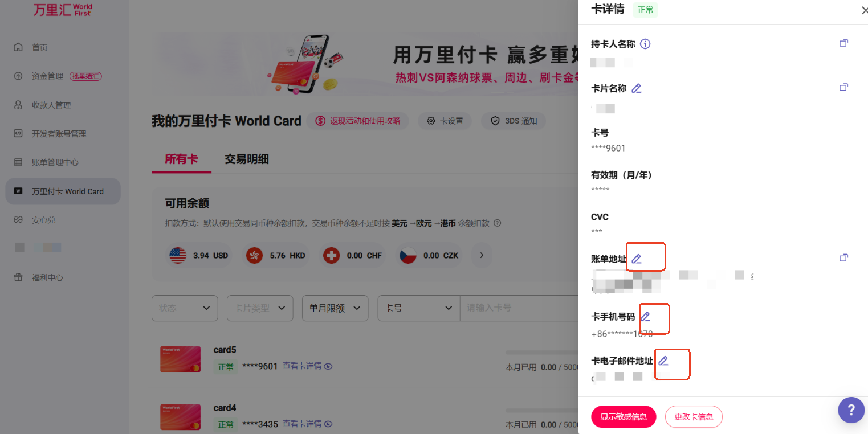Click the 账单管理中心 bill icon
This screenshot has height=434, width=868.
[x=18, y=162]
